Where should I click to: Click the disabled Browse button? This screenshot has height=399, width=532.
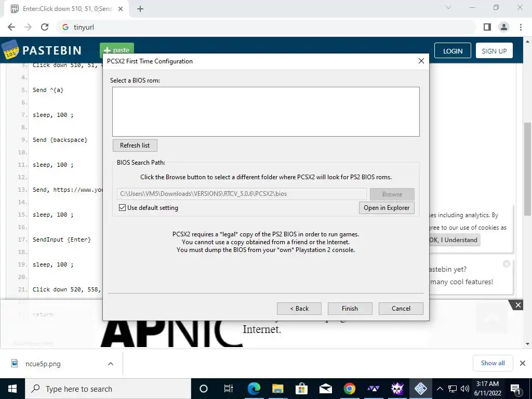(392, 194)
